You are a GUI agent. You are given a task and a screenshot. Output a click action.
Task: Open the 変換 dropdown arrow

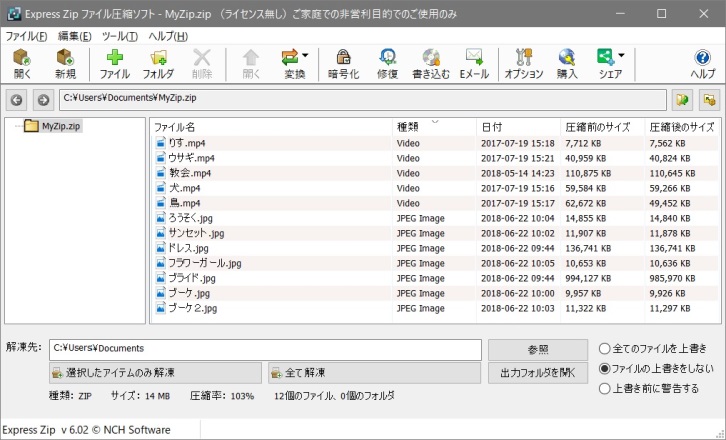pos(306,56)
